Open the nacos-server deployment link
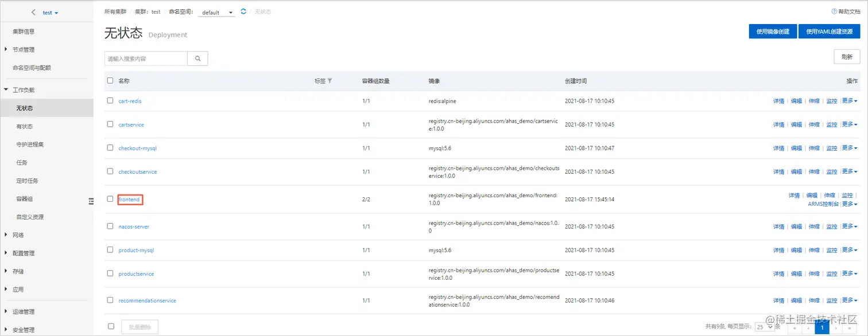Viewport: 868px width, 336px height. 134,226
